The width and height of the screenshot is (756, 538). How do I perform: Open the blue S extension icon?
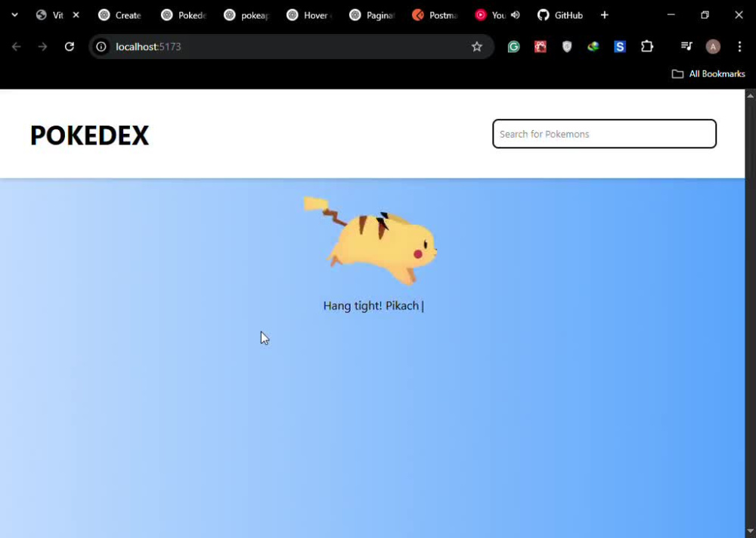pos(620,46)
